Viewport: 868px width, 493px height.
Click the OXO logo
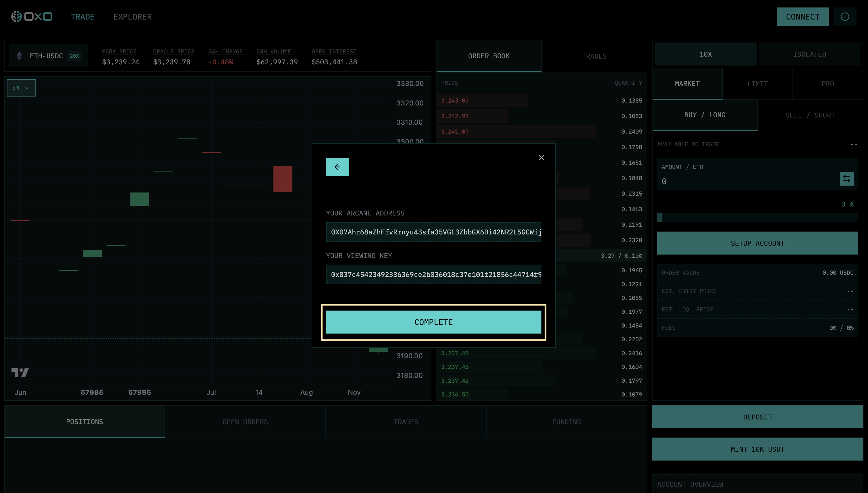[32, 17]
